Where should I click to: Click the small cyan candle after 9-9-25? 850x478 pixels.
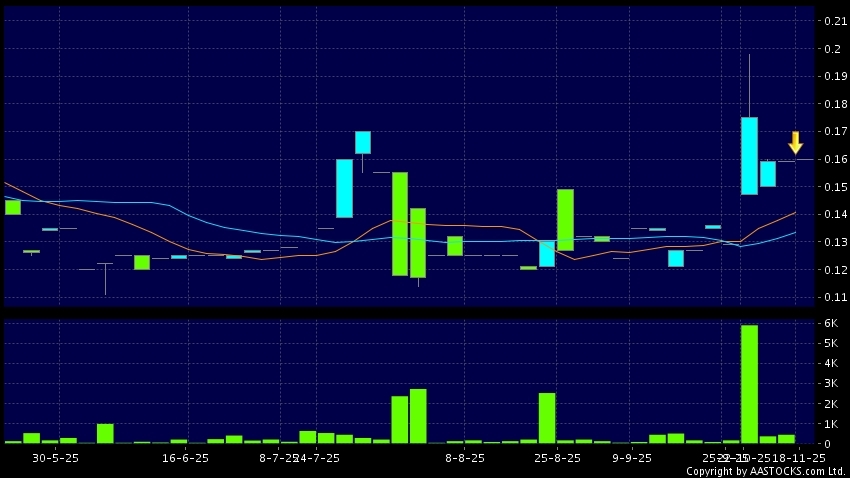pyautogui.click(x=676, y=258)
